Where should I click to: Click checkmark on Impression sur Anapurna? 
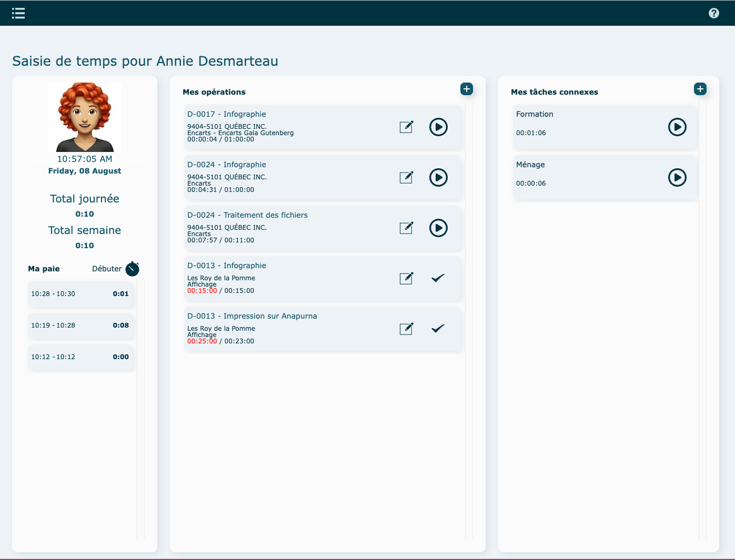click(438, 329)
